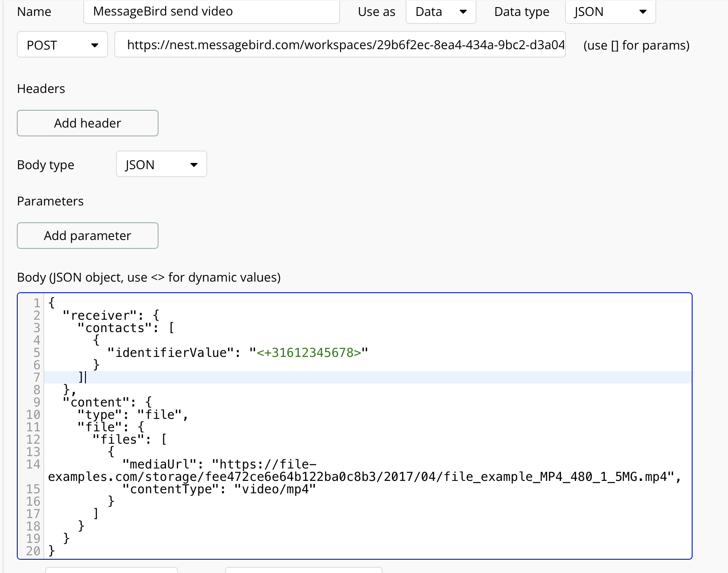Click the Add header button
728x573 pixels.
click(x=88, y=123)
